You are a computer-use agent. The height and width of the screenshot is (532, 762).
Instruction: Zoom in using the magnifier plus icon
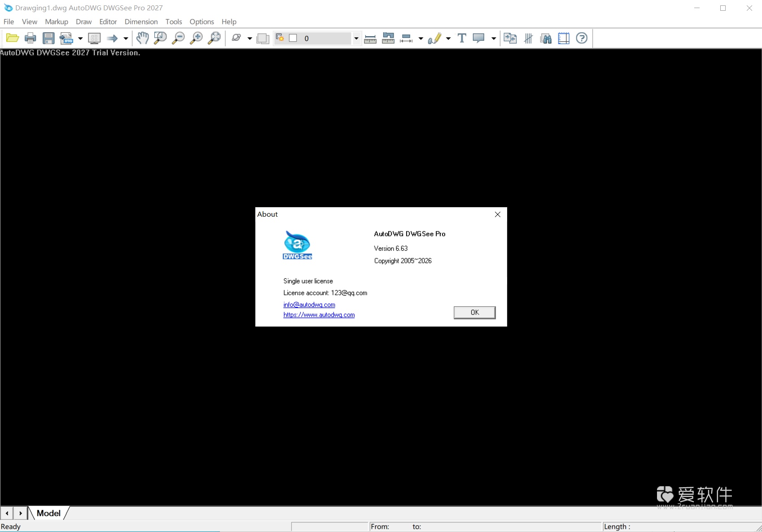tap(196, 38)
